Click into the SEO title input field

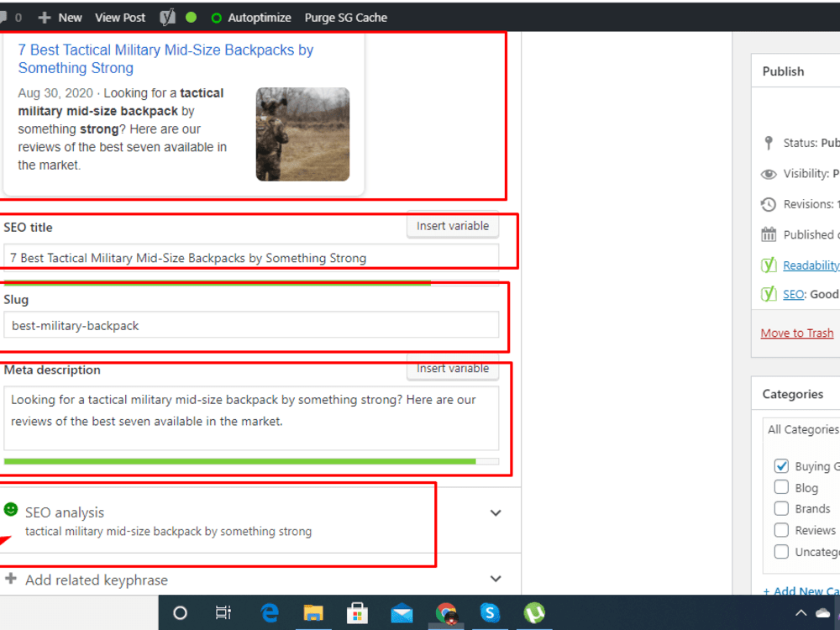[251, 258]
